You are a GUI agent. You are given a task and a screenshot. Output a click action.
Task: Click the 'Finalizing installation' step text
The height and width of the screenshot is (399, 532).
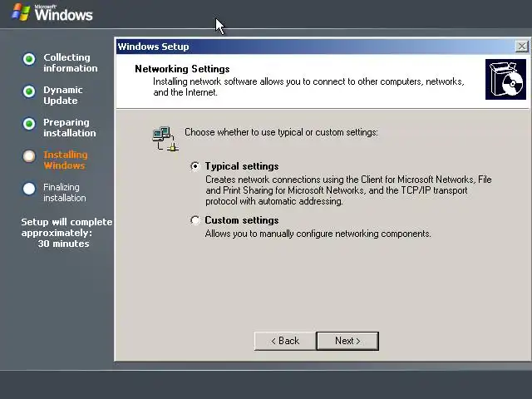click(65, 192)
